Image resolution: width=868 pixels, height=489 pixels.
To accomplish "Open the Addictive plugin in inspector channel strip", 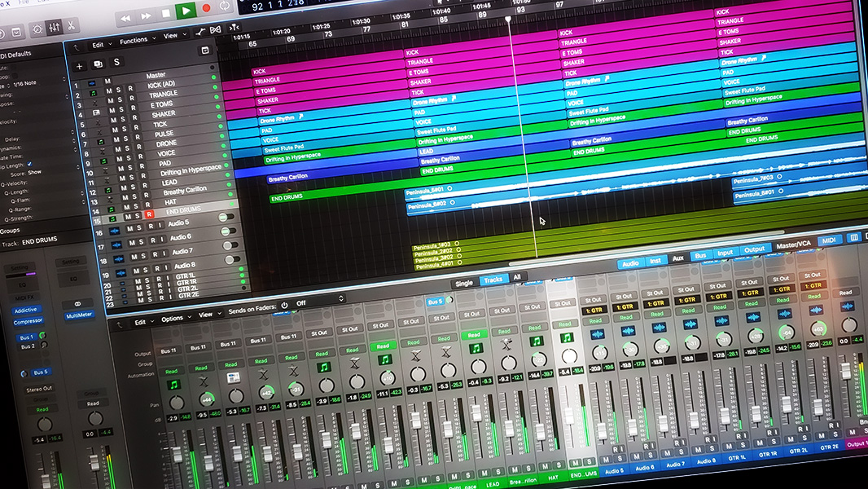I will (x=25, y=311).
